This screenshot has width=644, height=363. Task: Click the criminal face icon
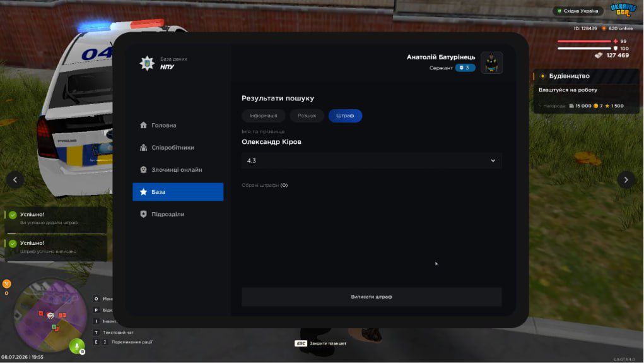click(x=143, y=170)
